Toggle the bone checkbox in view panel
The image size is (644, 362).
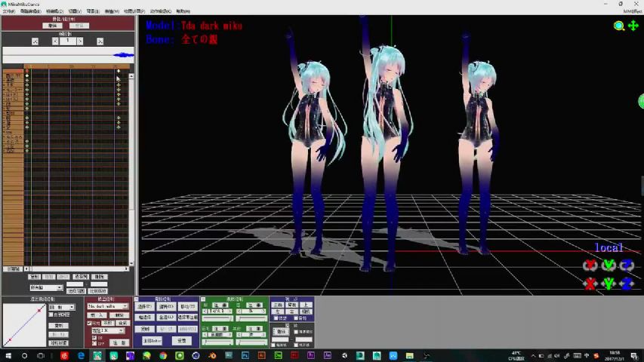(296, 318)
